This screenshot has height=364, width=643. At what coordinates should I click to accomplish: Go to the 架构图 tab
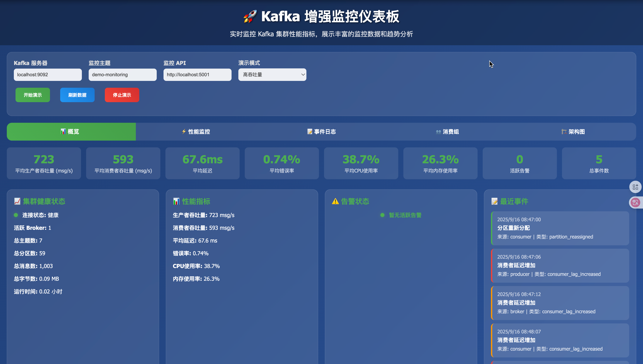click(573, 131)
